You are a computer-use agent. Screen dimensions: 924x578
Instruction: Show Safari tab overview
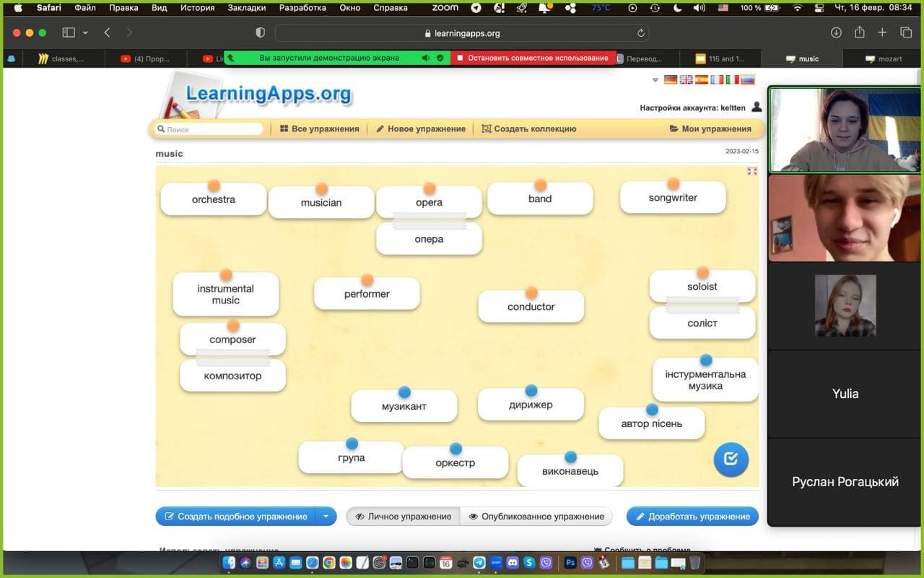coord(905,33)
